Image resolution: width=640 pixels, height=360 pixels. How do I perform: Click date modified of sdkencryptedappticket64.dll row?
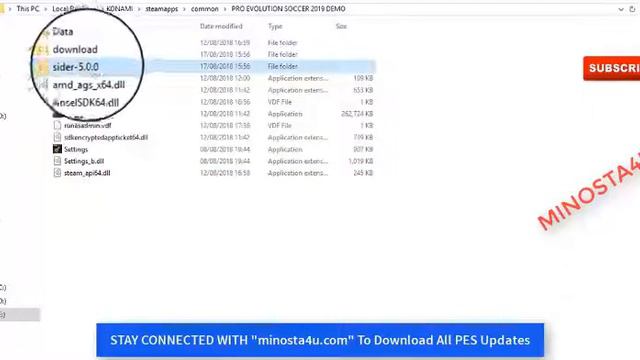coord(225,137)
